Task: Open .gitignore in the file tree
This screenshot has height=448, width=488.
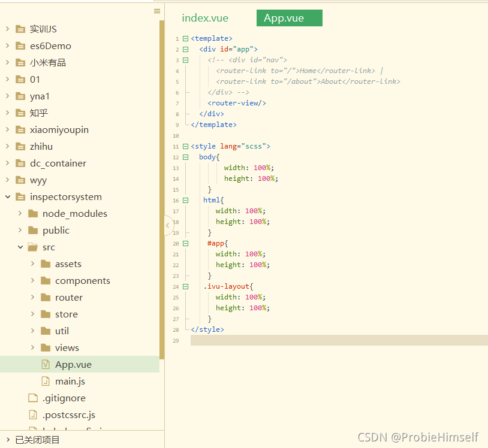Action: pyautogui.click(x=64, y=398)
